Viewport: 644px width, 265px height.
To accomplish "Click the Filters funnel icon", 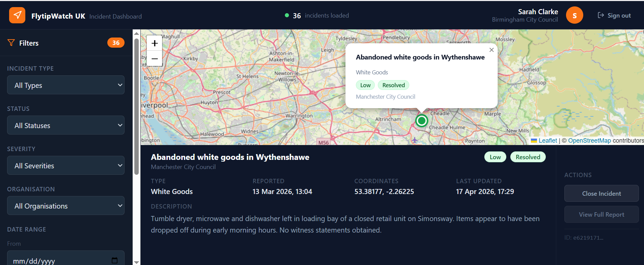I will click(x=11, y=43).
